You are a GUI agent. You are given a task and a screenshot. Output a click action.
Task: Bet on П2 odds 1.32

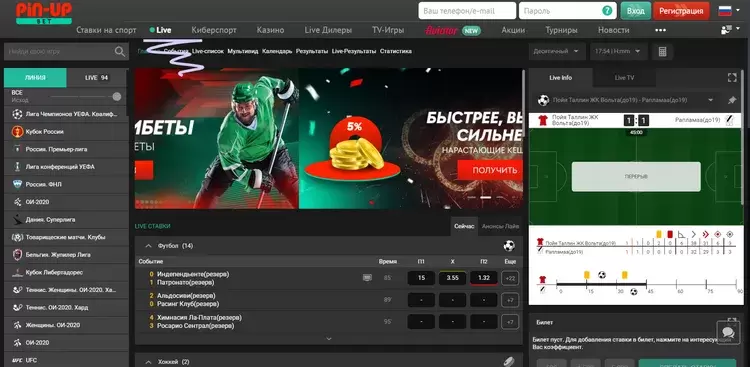(x=484, y=278)
